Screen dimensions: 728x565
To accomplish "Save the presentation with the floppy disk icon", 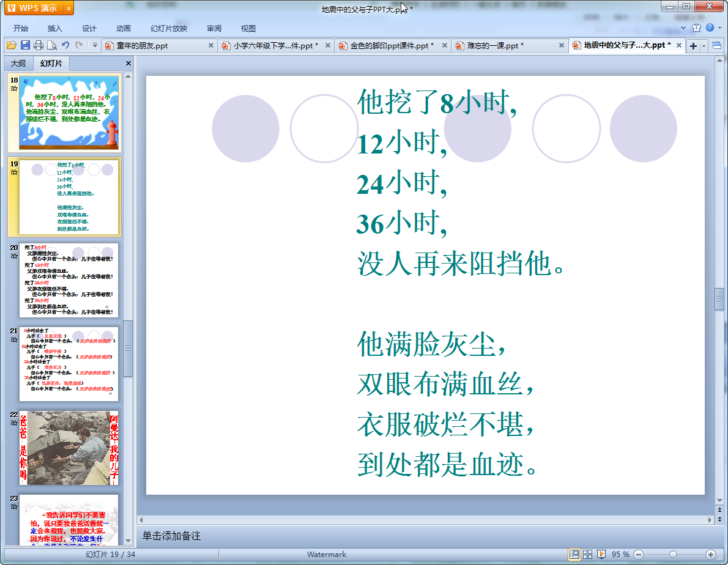I will tap(25, 45).
